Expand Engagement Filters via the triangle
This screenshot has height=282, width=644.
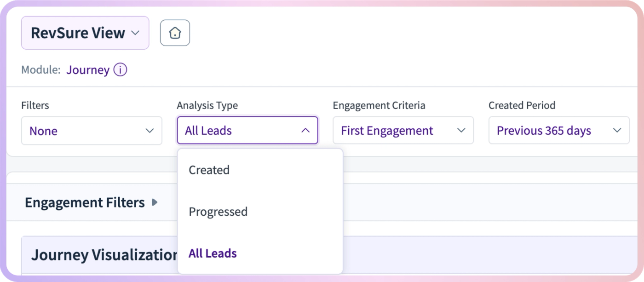[x=155, y=202]
